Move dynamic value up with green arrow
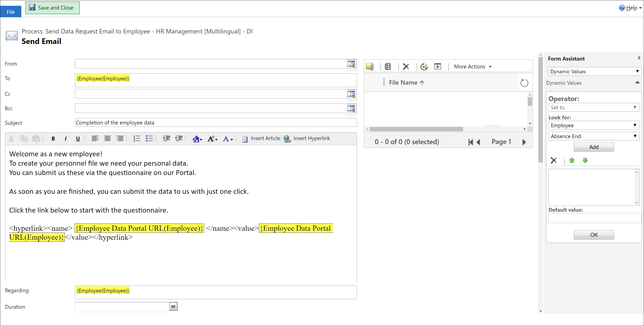Image resolution: width=644 pixels, height=326 pixels. 571,160
